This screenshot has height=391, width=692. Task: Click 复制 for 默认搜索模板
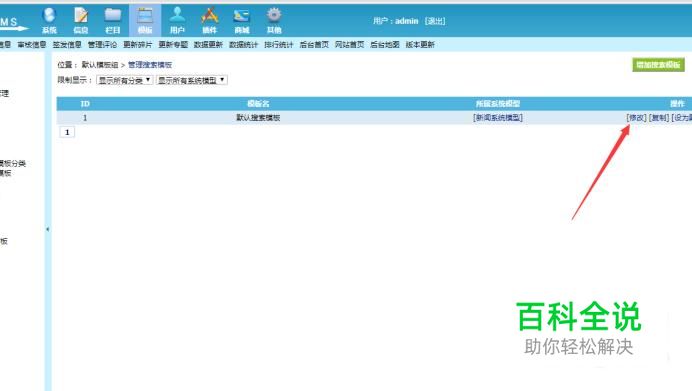click(x=659, y=118)
